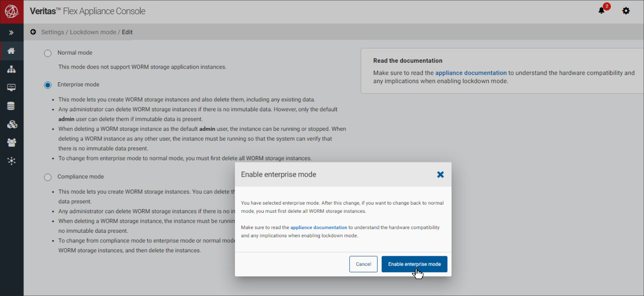The height and width of the screenshot is (296, 644).
Task: Expand the sidebar with double chevron
Action: (11, 33)
